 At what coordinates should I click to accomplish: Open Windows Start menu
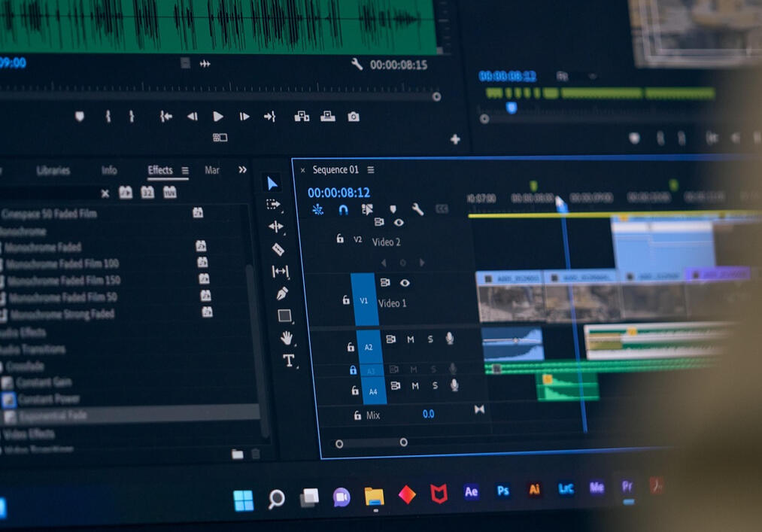point(244,500)
